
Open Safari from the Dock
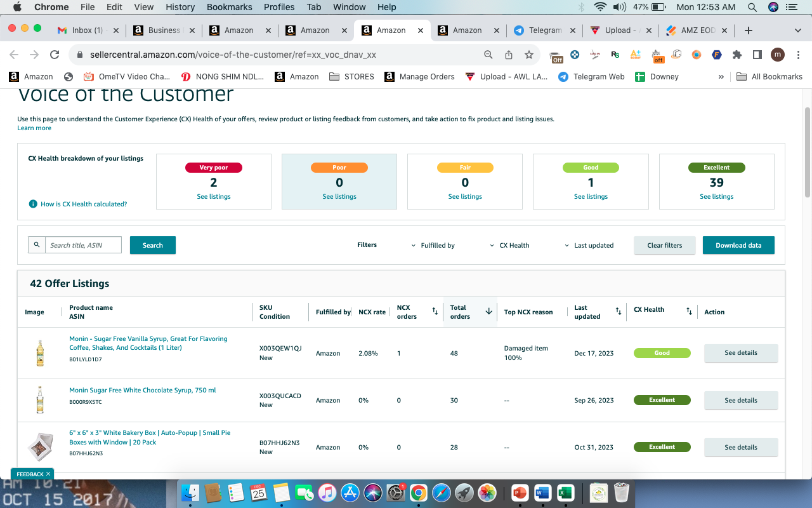point(441,493)
